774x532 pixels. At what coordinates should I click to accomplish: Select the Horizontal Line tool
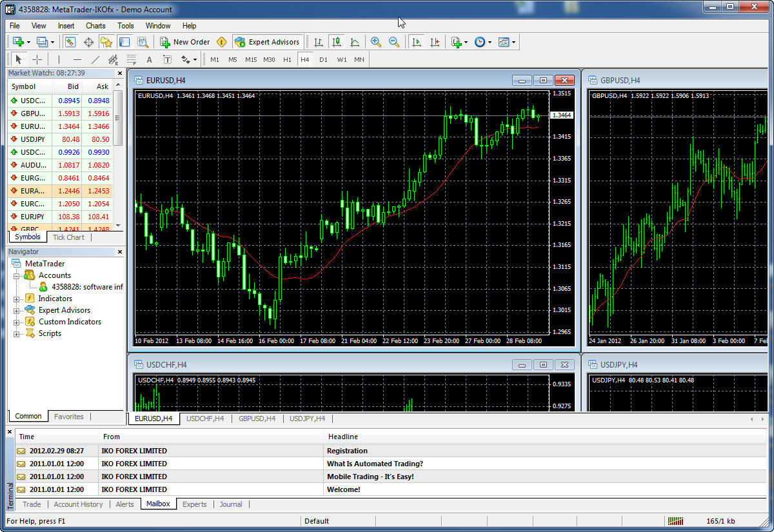pos(77,59)
